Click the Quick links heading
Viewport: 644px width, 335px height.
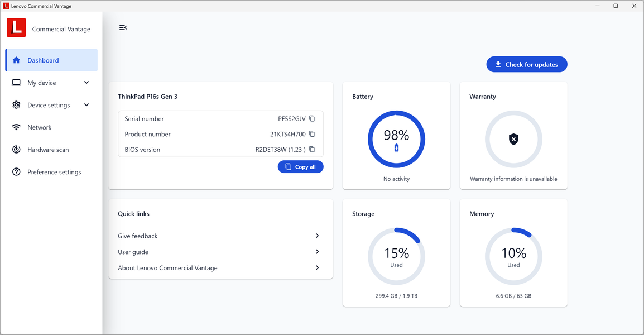[133, 214]
